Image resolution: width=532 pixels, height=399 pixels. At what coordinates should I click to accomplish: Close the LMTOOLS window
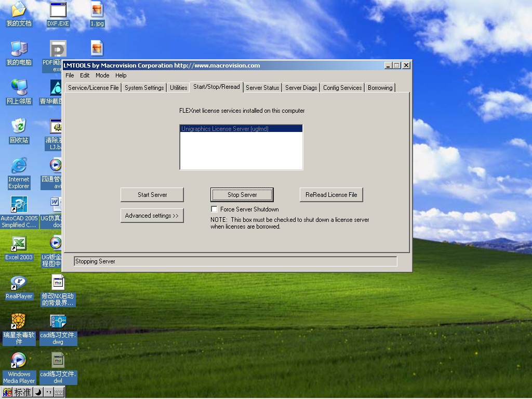[x=406, y=65]
